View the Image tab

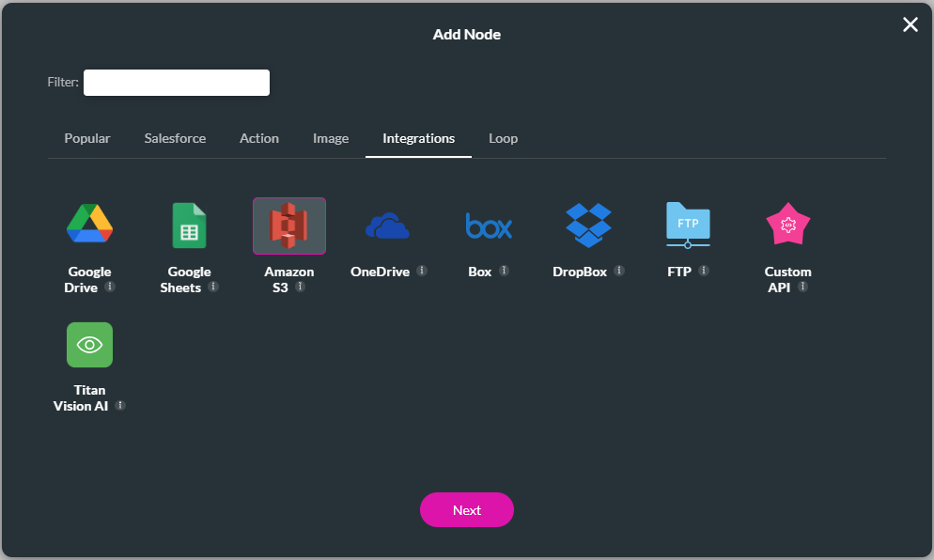(x=331, y=138)
